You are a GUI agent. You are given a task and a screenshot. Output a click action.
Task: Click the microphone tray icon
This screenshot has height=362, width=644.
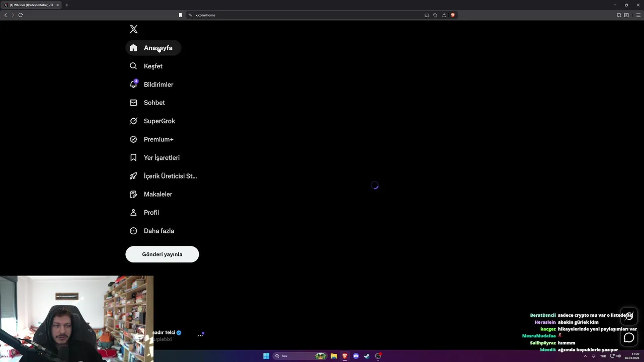click(x=593, y=356)
